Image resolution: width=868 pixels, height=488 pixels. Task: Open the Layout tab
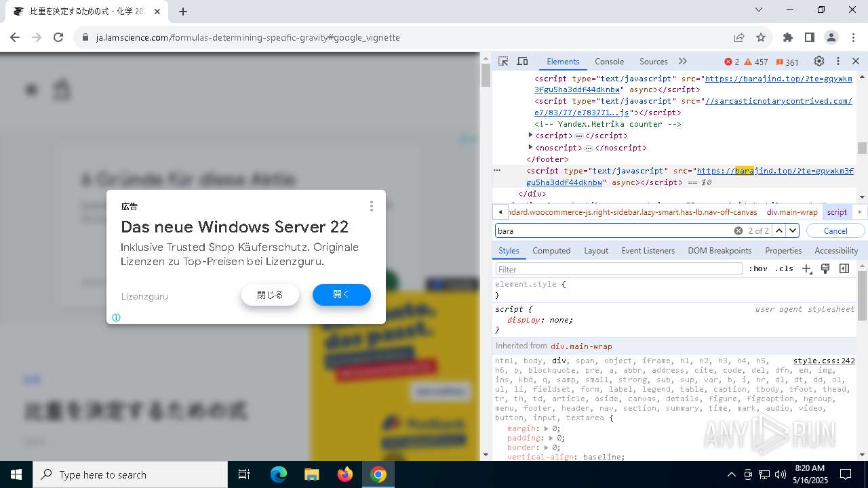(x=596, y=251)
